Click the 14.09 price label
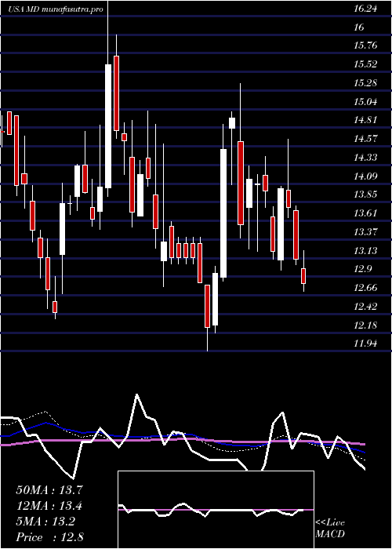Image resolution: width=392 pixels, height=549 pixels. point(365,176)
